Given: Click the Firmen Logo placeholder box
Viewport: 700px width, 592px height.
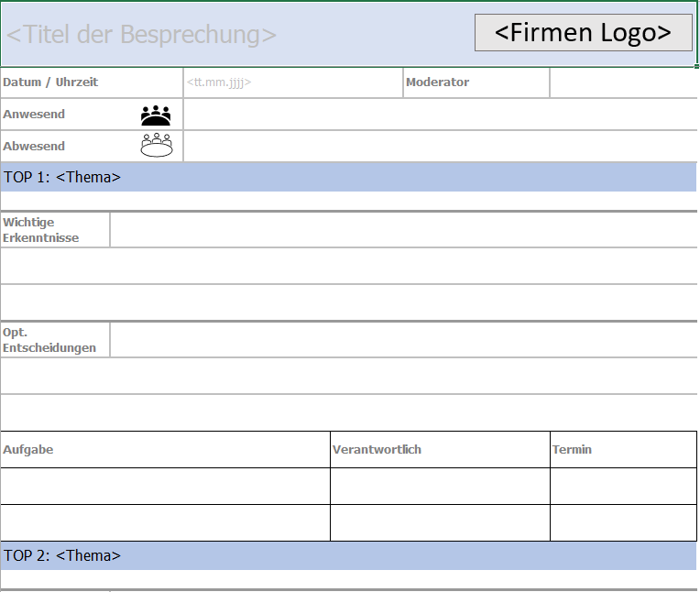Looking at the screenshot, I should 584,33.
